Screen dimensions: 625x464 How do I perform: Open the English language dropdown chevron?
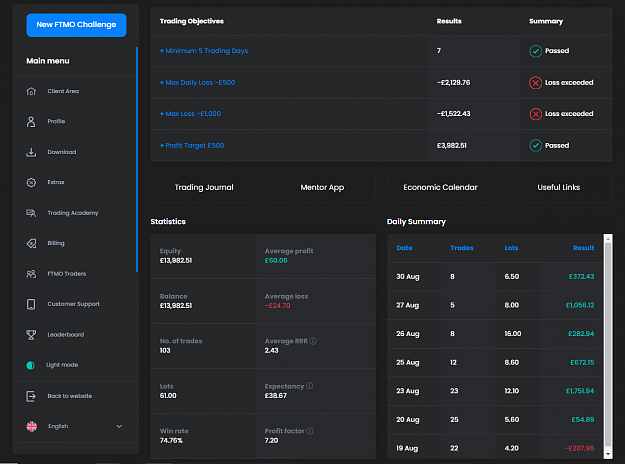[119, 426]
